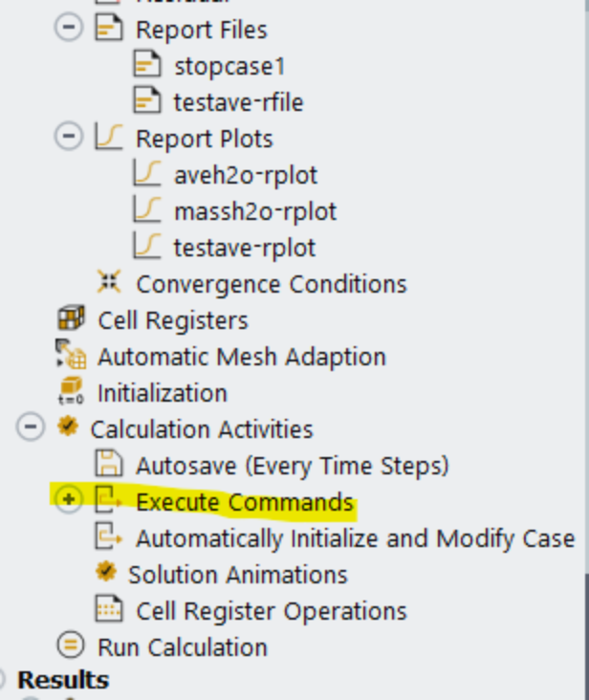Click the Run Calculation icon
Screen dimensions: 589x700
pos(70,646)
